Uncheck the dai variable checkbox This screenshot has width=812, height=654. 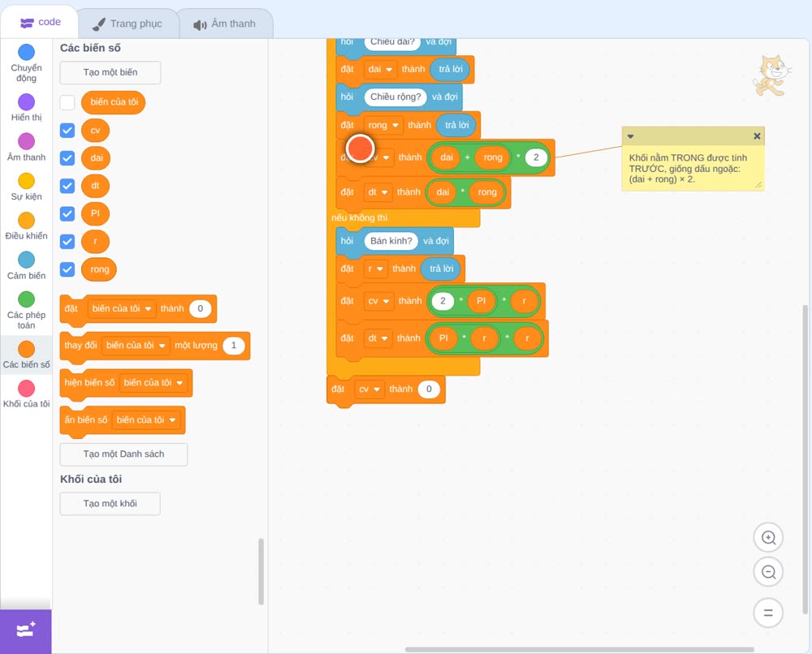(x=67, y=157)
